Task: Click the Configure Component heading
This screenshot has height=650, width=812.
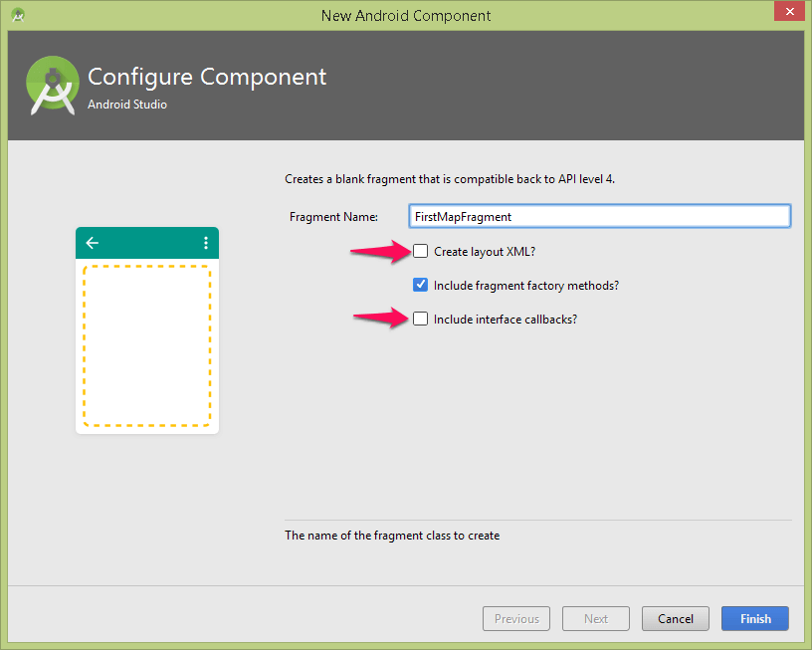Action: pos(207,77)
